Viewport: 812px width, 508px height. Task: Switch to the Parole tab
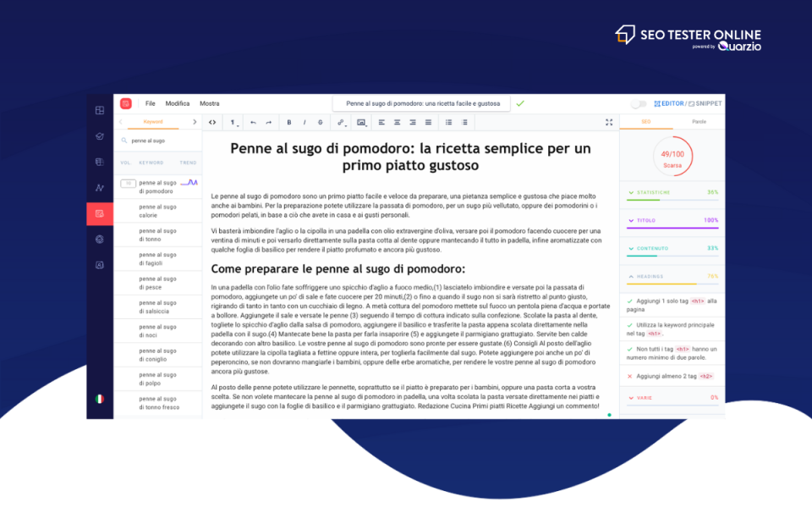[700, 122]
